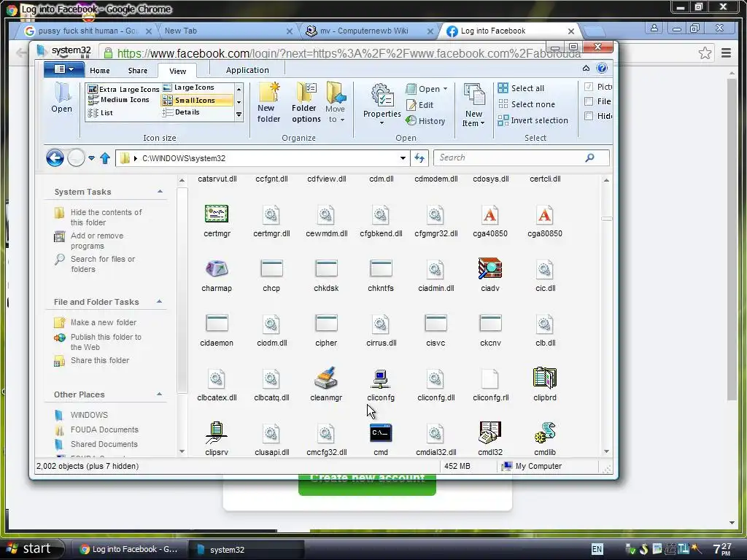This screenshot has height=560, width=747.
Task: Click Invert selection in ribbon
Action: 533,120
